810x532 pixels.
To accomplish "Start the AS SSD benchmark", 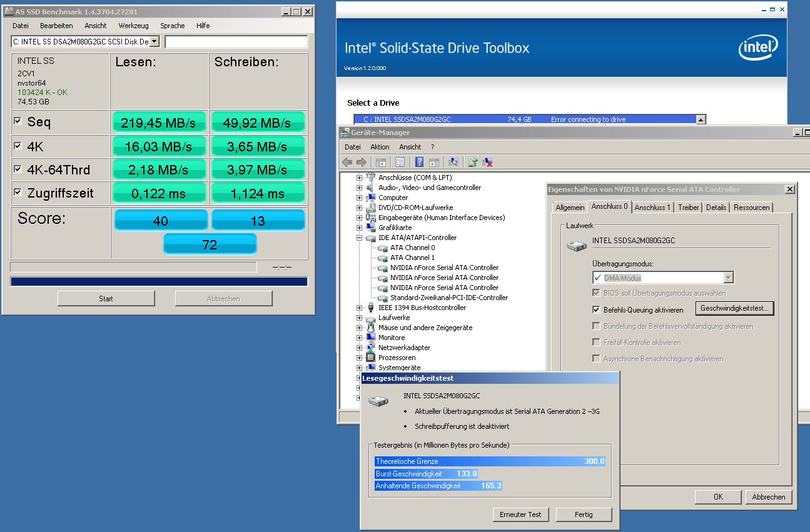I will (x=106, y=298).
